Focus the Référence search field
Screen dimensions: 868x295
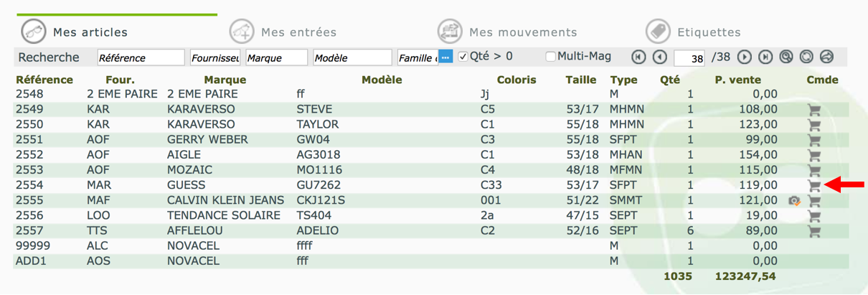point(141,57)
